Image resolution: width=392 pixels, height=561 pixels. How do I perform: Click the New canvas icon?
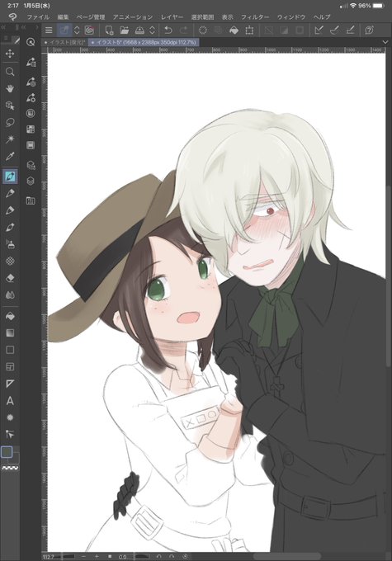[109, 31]
